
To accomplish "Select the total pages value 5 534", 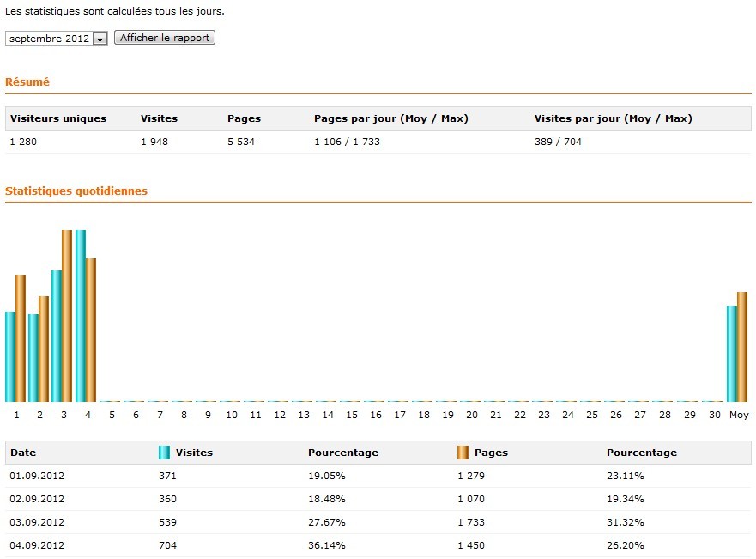I will point(241,142).
